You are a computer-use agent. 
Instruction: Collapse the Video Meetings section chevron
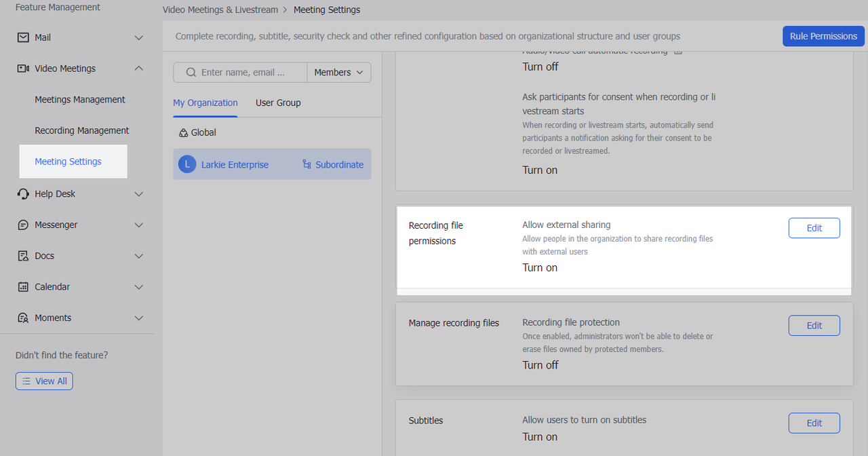coord(139,69)
